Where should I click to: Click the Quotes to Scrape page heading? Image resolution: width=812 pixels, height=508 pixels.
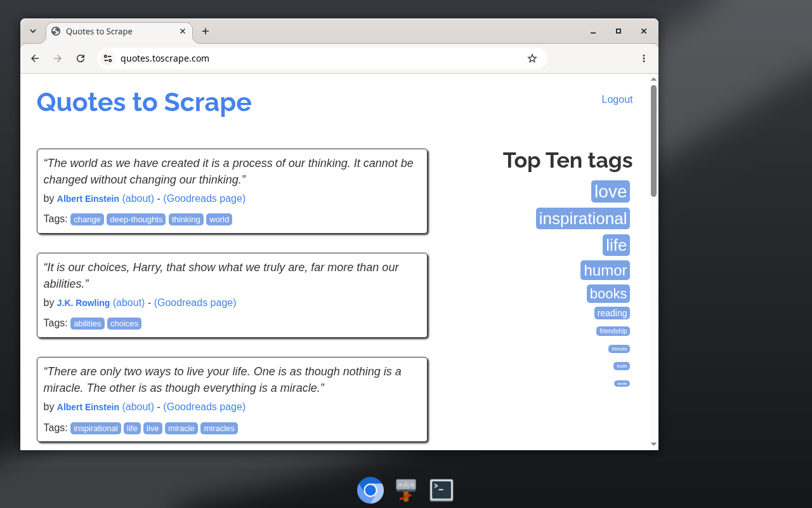coord(144,102)
